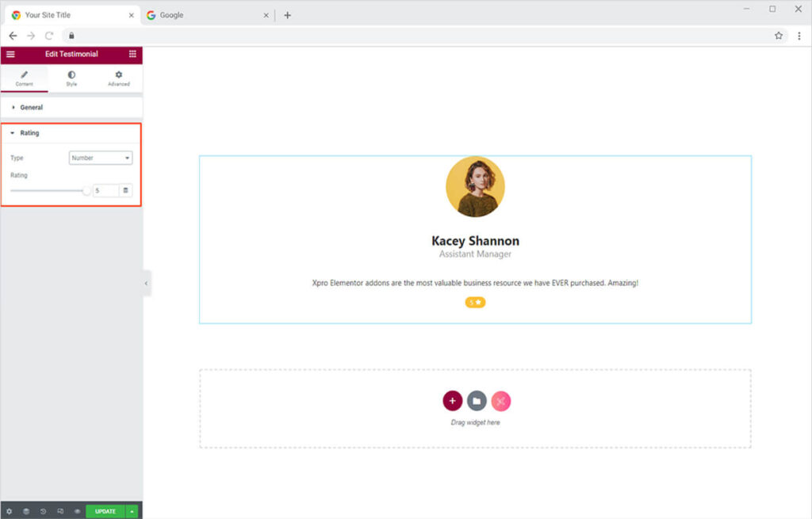Image resolution: width=812 pixels, height=519 pixels.
Task: Click the add new section plus button
Action: (x=452, y=401)
